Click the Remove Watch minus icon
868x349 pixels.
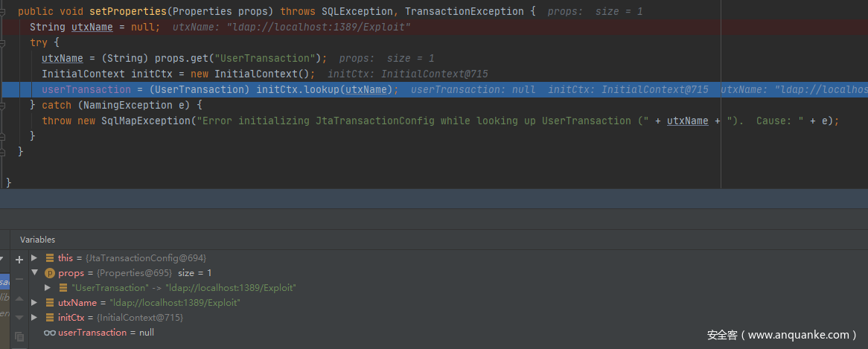pyautogui.click(x=19, y=279)
